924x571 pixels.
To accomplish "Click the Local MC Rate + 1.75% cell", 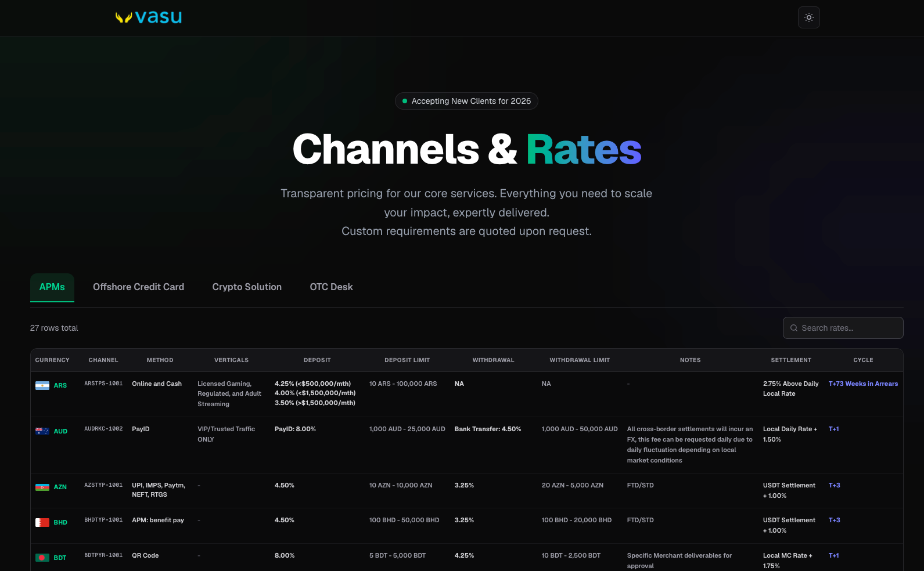I will point(788,561).
